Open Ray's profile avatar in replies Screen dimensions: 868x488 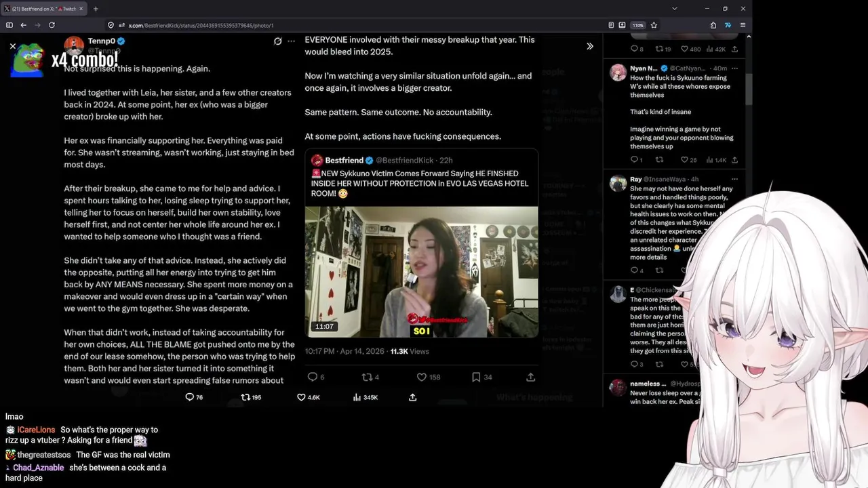[x=618, y=184]
